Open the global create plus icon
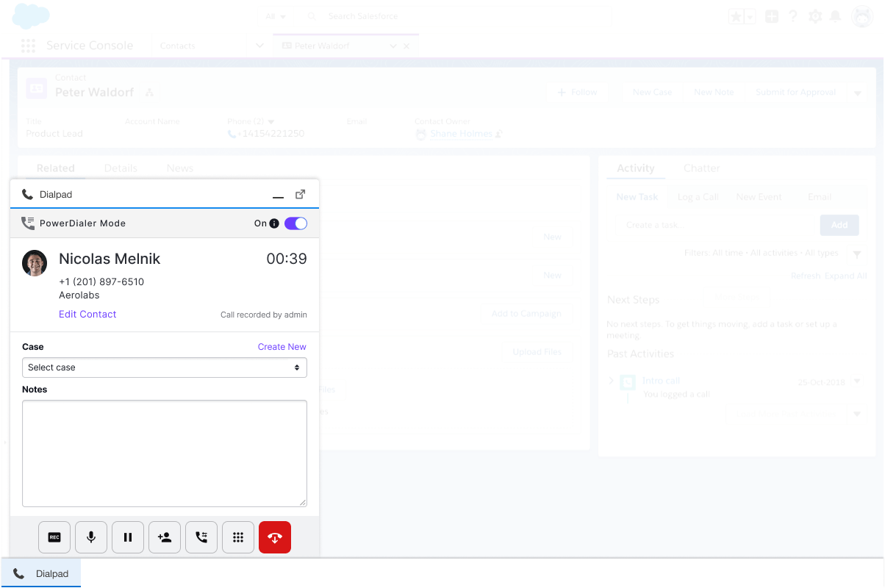 tap(772, 16)
